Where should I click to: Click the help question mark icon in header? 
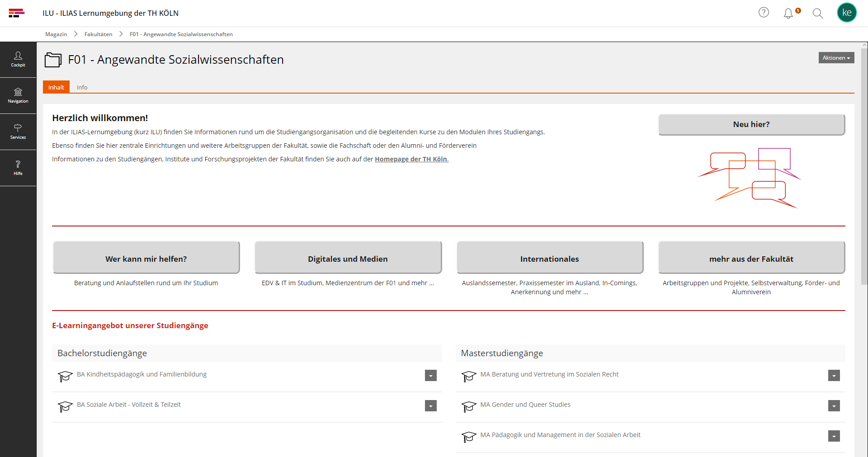tap(764, 13)
